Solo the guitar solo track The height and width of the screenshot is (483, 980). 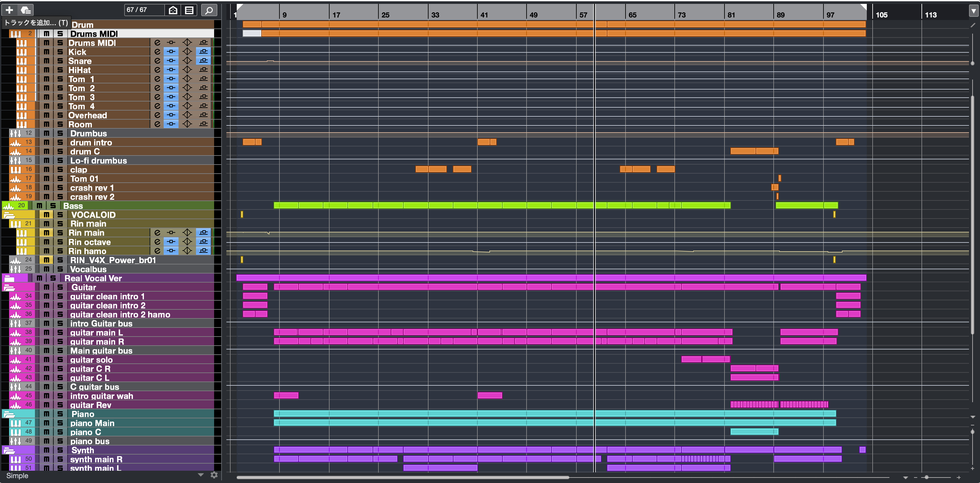60,360
